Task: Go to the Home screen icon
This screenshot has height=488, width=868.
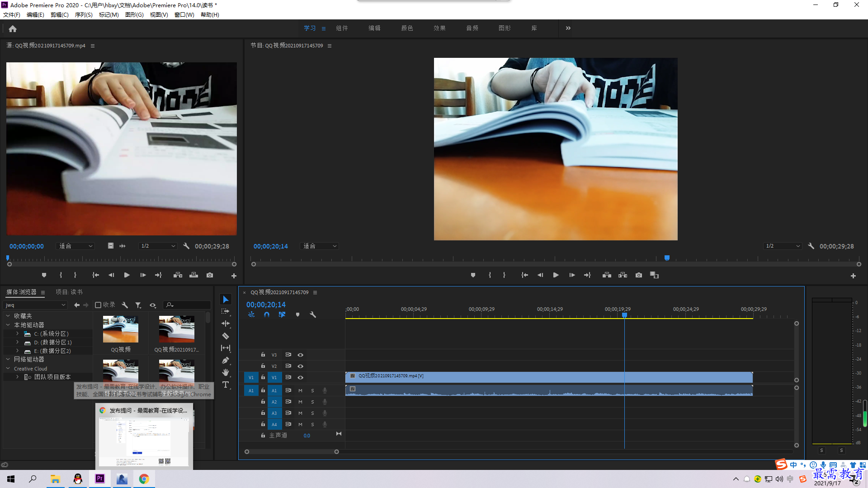Action: (x=13, y=28)
